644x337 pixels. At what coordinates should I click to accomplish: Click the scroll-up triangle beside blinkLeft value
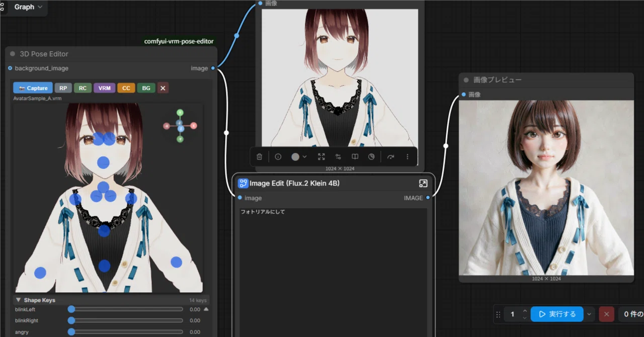pos(206,309)
